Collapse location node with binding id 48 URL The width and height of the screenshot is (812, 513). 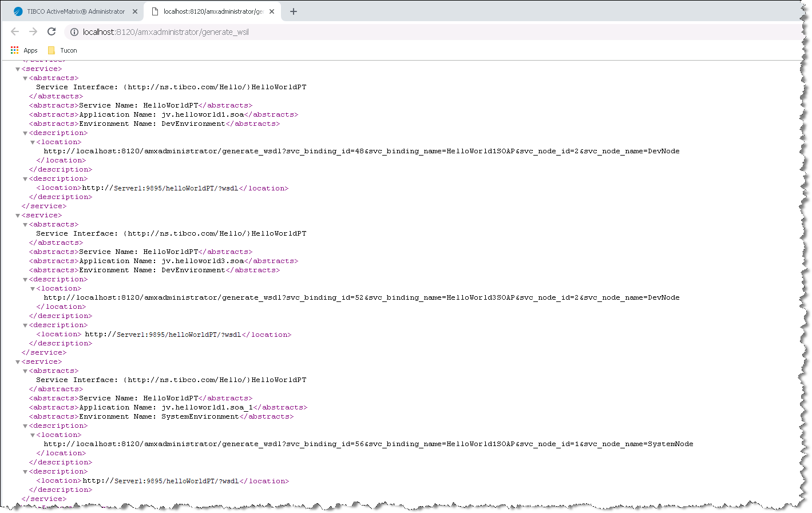click(33, 142)
